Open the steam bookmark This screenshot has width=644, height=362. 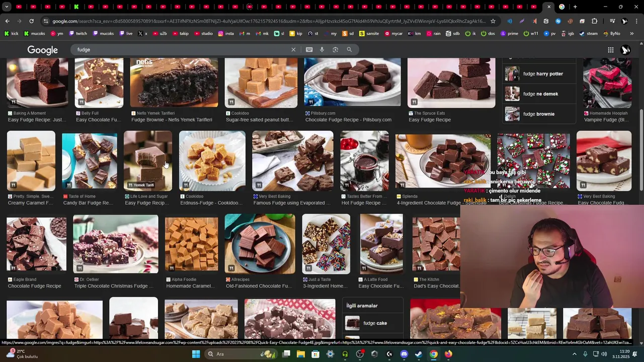tap(588, 34)
